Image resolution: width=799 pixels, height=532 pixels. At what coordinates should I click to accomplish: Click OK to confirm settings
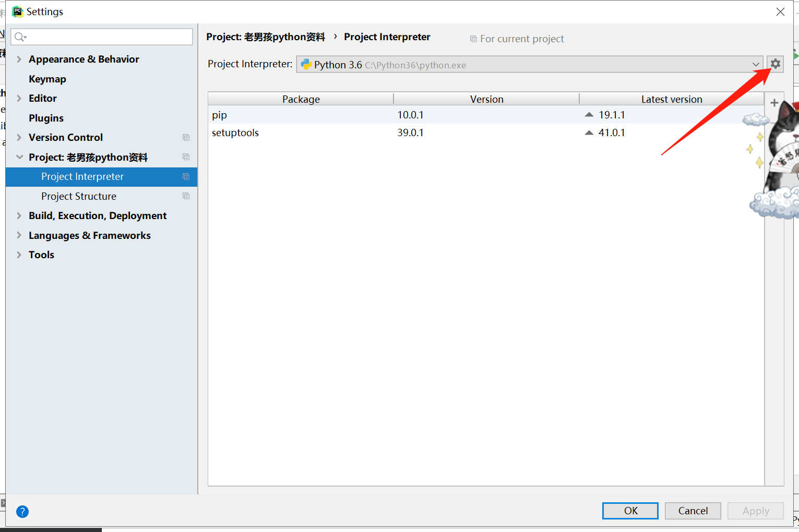630,511
